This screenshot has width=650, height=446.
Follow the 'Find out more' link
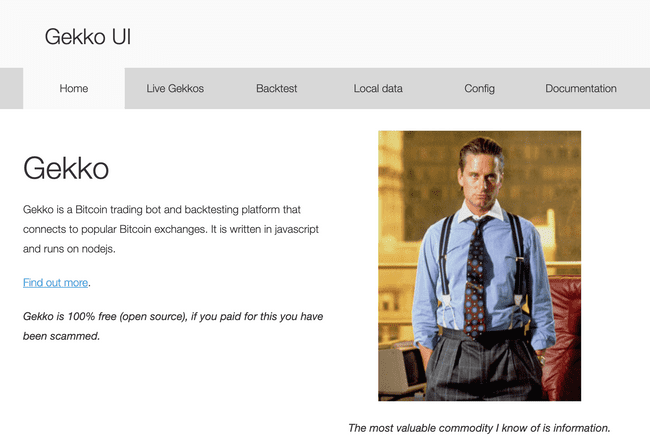tap(56, 283)
